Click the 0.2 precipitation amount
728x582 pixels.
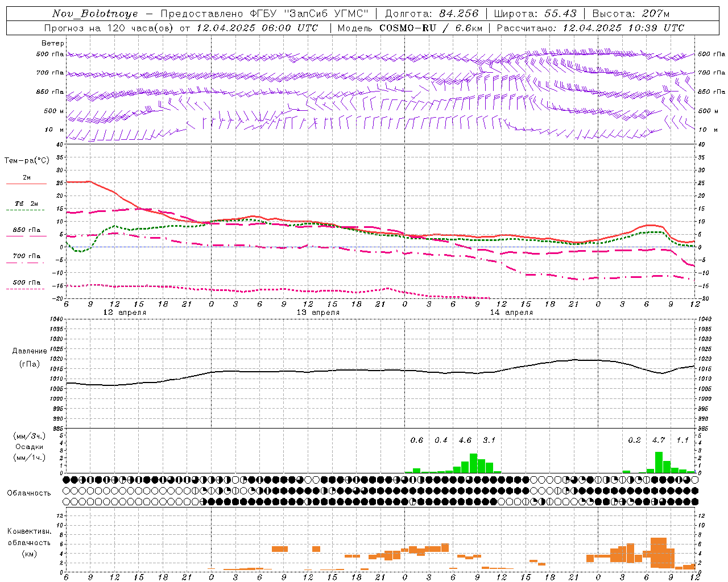coord(634,440)
